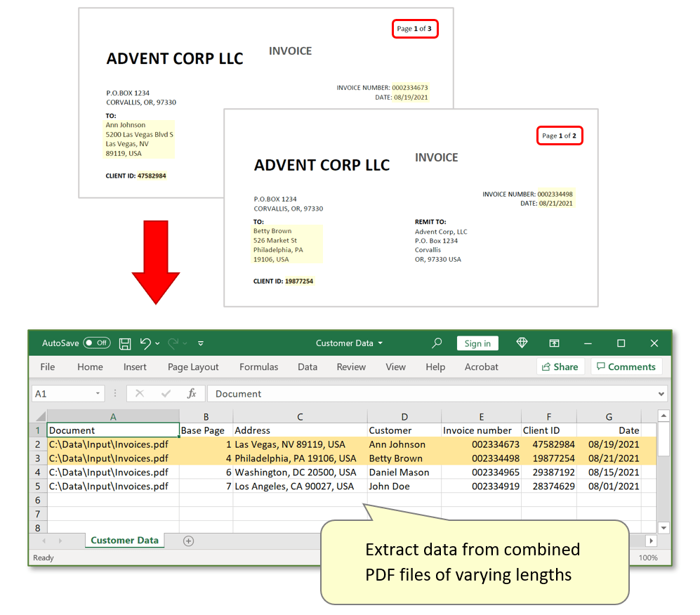This screenshot has height=615, width=700.
Task: Open the Home ribbon tab
Action: 90,367
